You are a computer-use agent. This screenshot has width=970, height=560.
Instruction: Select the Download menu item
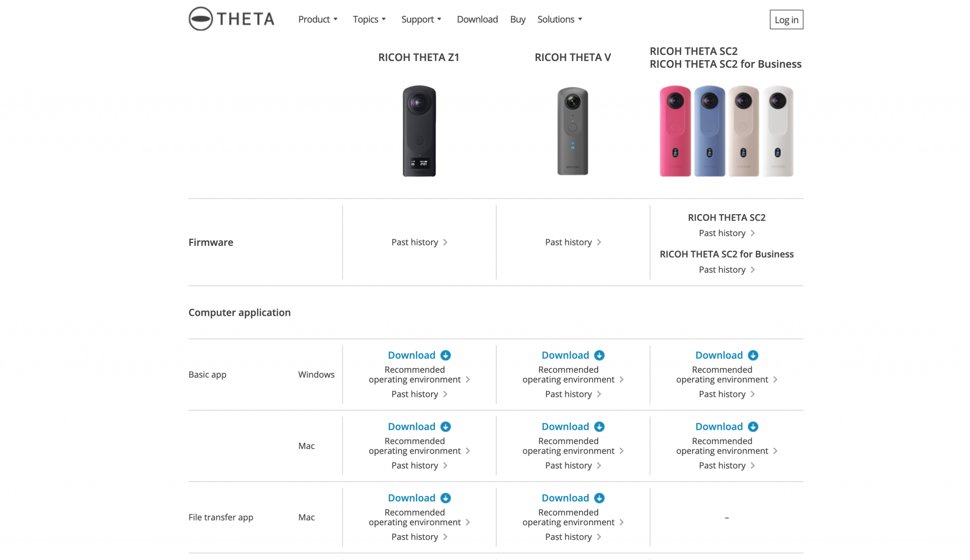(x=477, y=19)
